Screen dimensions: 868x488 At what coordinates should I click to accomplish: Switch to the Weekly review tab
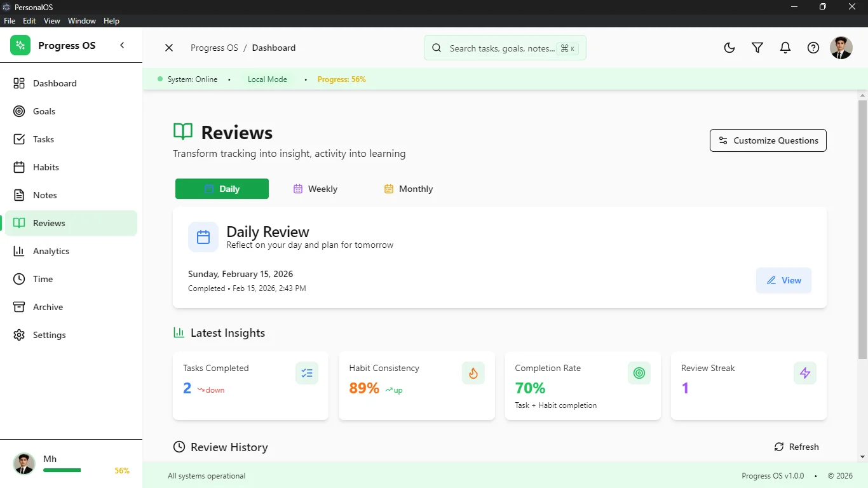(x=315, y=189)
